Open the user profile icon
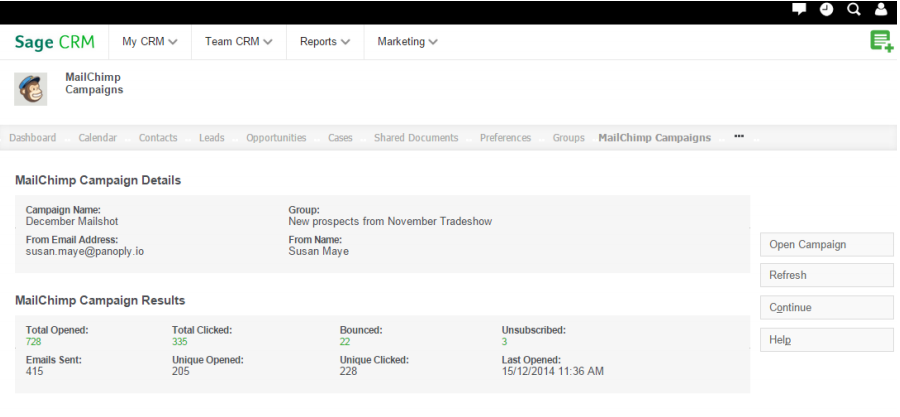Image resolution: width=900 pixels, height=417 pixels. coord(881,9)
